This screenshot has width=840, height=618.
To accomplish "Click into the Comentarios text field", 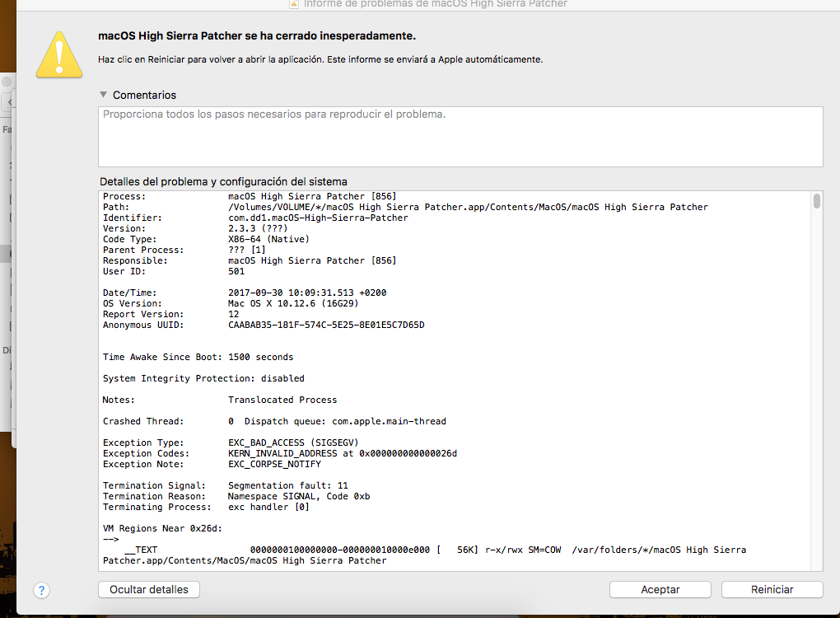I will pos(460,137).
